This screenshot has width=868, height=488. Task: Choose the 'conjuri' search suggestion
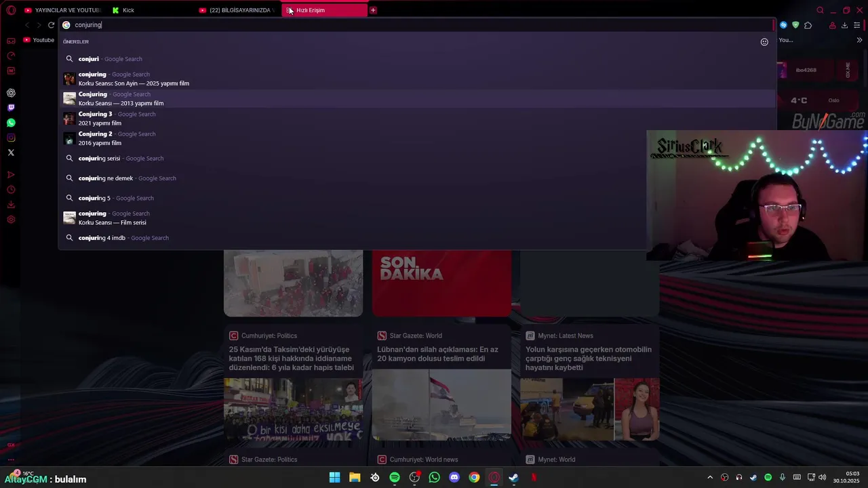click(416, 59)
